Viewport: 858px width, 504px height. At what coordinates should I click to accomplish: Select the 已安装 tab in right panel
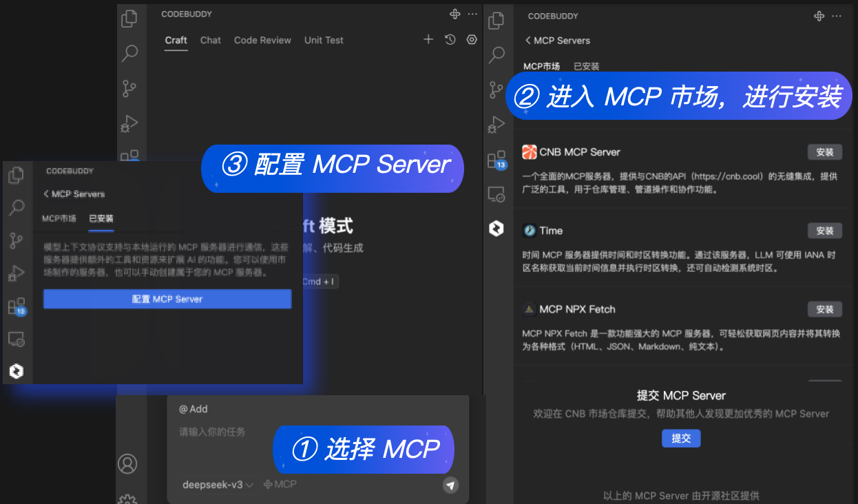click(x=587, y=67)
